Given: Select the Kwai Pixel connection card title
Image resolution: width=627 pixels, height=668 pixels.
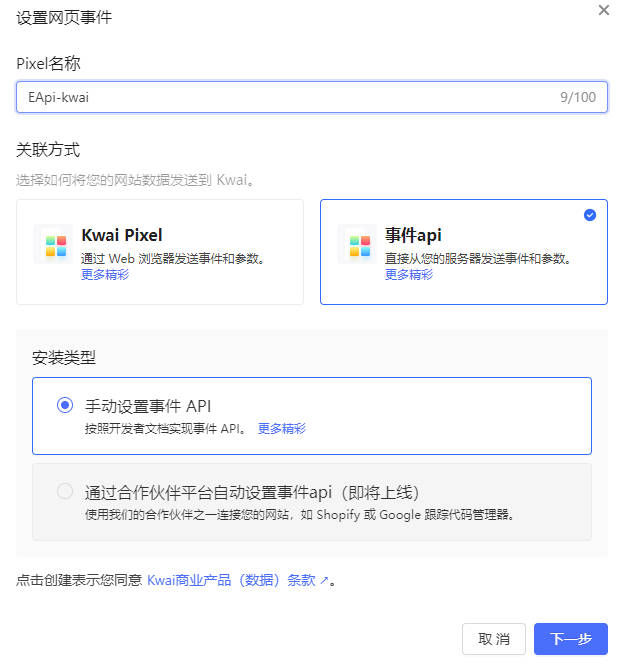Looking at the screenshot, I should 122,236.
